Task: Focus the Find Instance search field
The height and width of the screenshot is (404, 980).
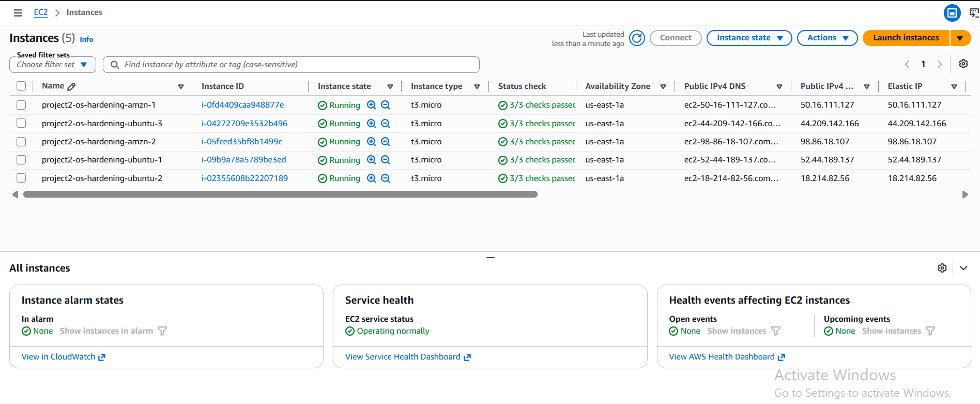Action: coord(291,65)
